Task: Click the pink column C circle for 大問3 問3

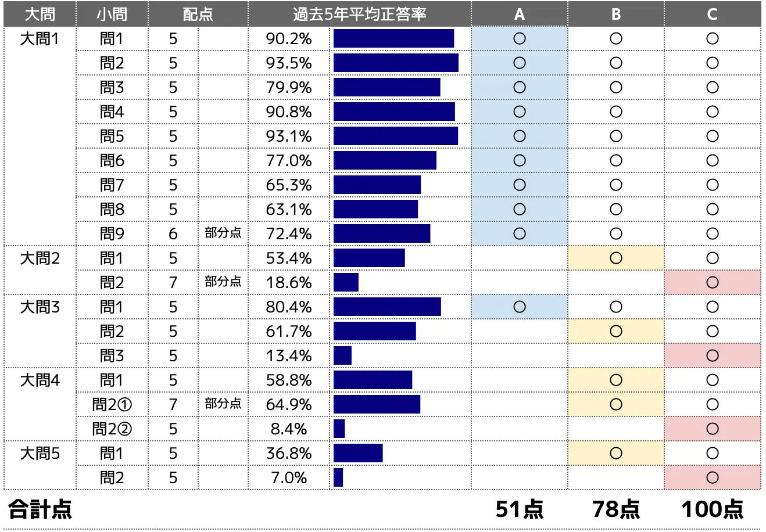Action: [x=713, y=355]
